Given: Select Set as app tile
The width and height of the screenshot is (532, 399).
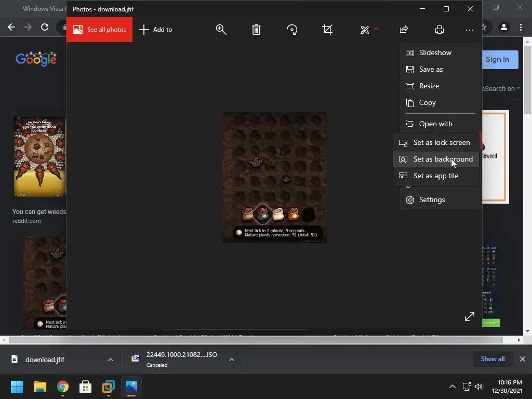Looking at the screenshot, I should [x=436, y=176].
